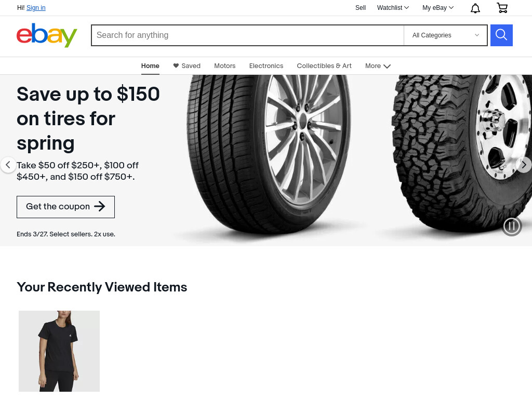Focus the Search for anything field

click(x=248, y=35)
